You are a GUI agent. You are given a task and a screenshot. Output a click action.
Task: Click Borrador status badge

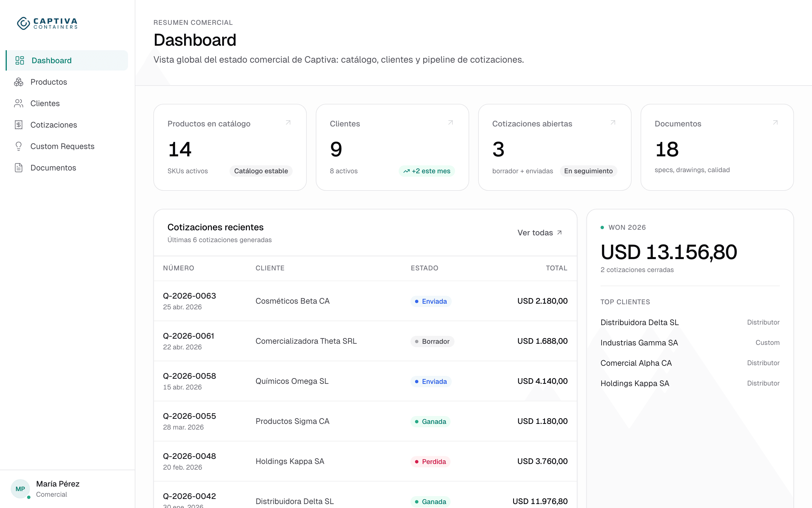click(x=432, y=341)
